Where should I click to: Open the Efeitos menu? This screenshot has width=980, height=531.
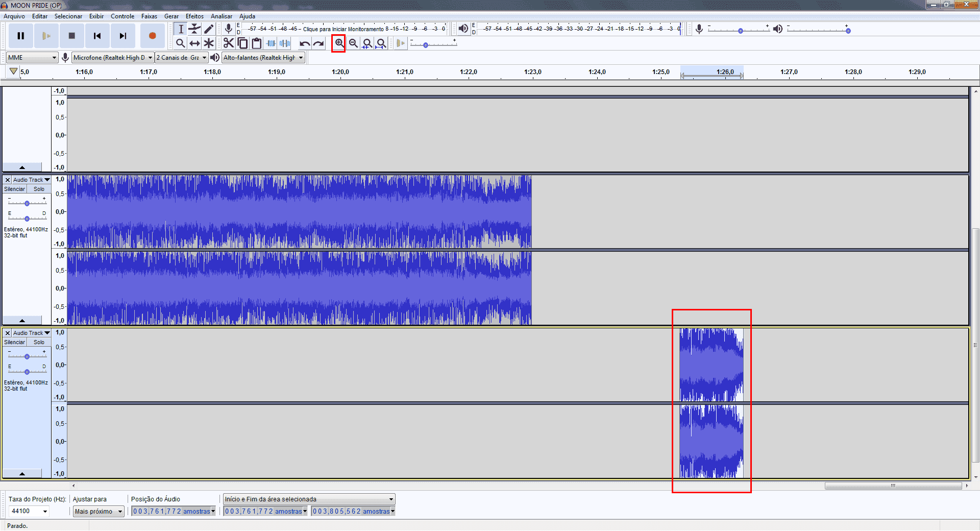(x=194, y=16)
